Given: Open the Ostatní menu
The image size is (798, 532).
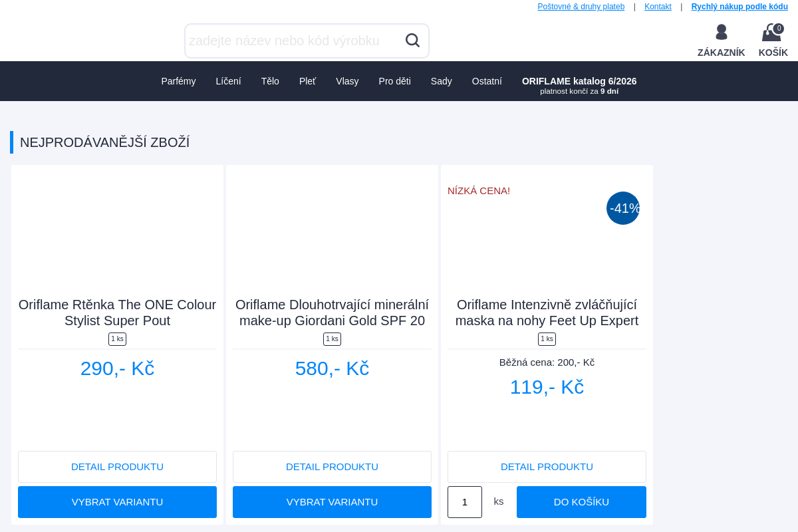Looking at the screenshot, I should [487, 81].
